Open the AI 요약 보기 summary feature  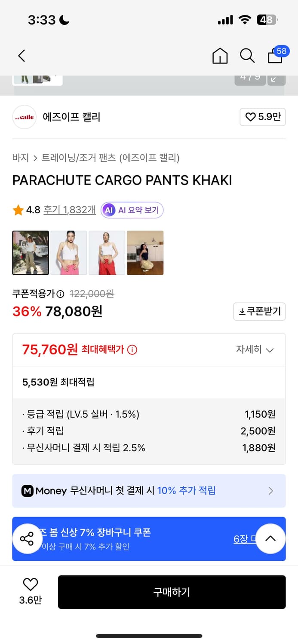click(132, 210)
